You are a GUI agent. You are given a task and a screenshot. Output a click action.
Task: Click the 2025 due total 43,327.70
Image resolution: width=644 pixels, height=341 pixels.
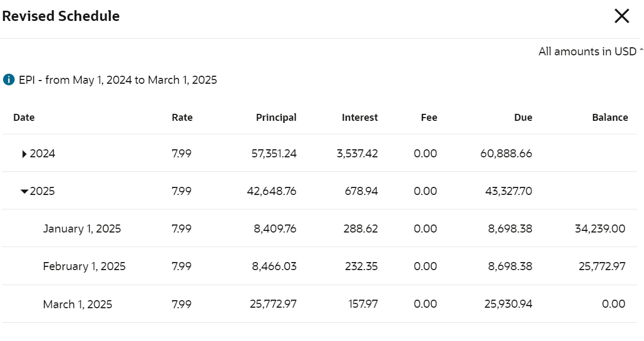coord(507,192)
